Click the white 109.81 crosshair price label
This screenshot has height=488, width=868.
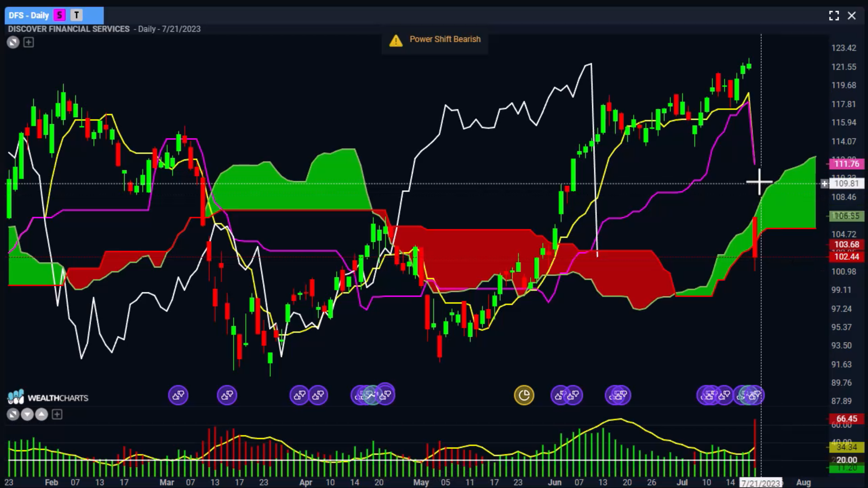(846, 183)
